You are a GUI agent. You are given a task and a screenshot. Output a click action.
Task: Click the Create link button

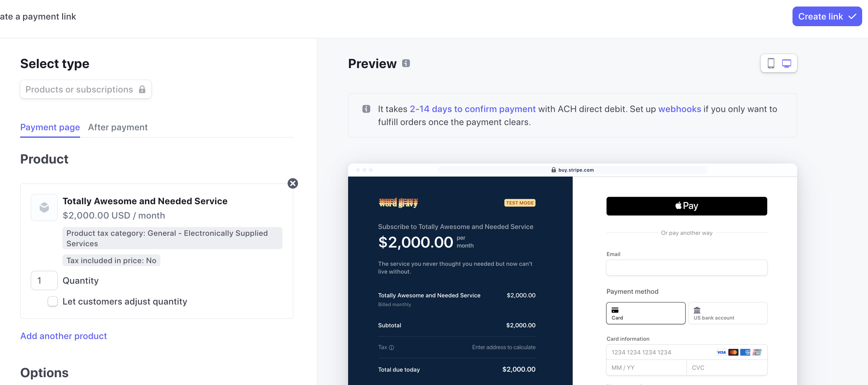point(827,16)
